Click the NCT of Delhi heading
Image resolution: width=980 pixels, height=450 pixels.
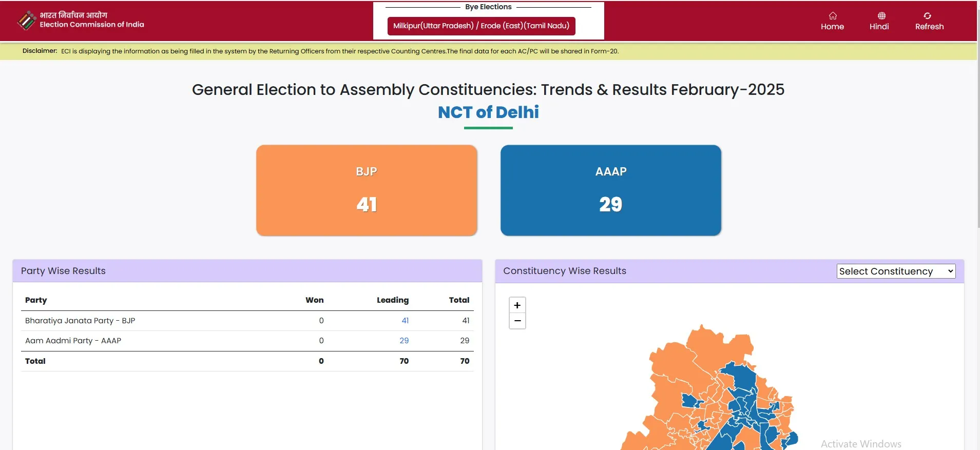(x=487, y=112)
